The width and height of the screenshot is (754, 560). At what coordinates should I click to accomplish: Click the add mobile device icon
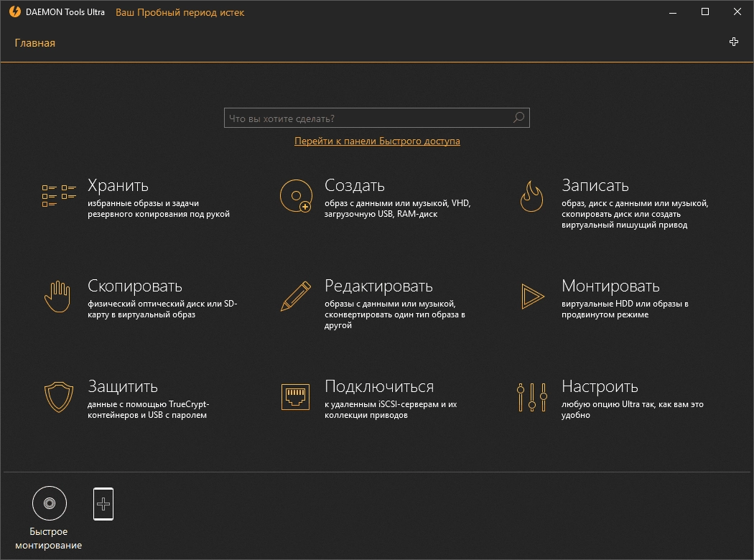(x=103, y=504)
